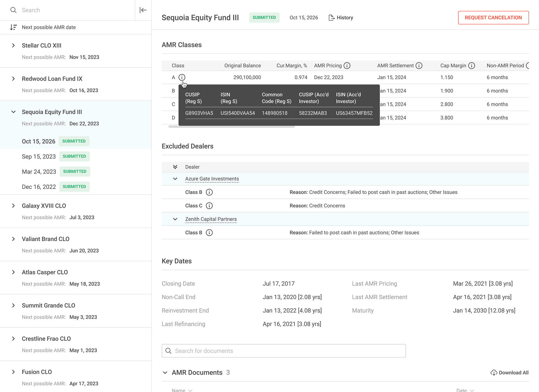
Task: Click the sort icon beside Next possible AMR date
Action: pyautogui.click(x=13, y=27)
